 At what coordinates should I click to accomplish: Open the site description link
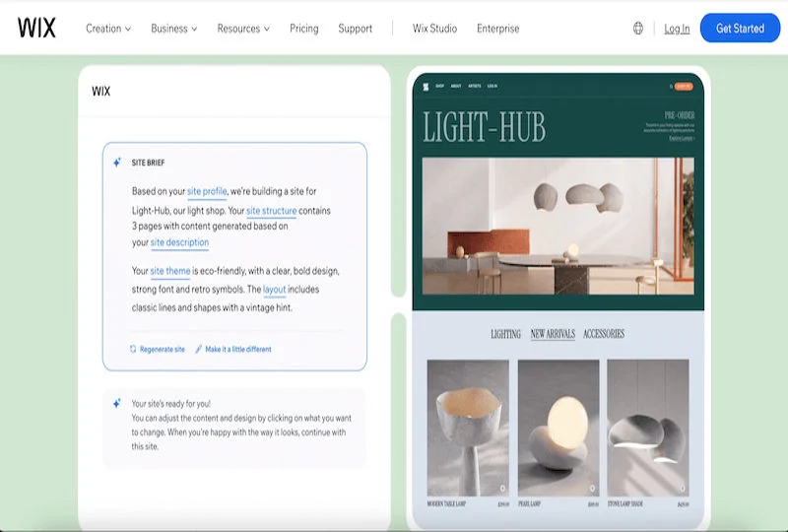(x=179, y=242)
